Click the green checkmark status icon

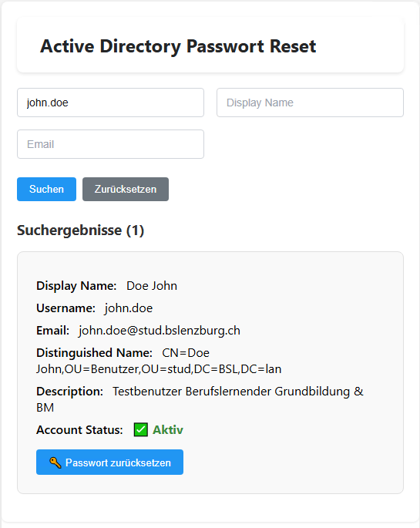[141, 429]
